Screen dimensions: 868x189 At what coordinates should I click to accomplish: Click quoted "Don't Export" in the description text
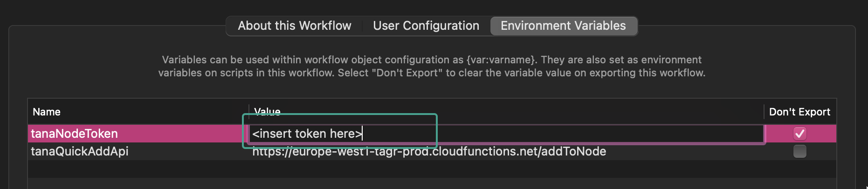pyautogui.click(x=407, y=73)
